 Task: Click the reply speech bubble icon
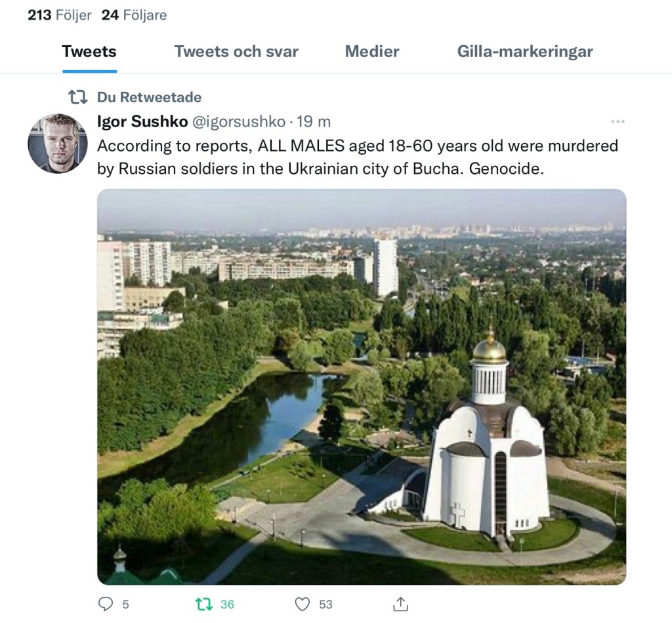tap(106, 604)
